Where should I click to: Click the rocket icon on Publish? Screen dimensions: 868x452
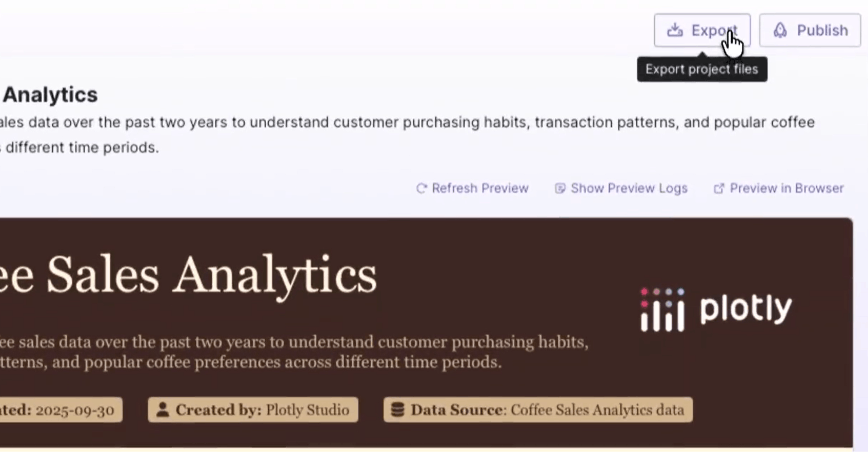(780, 30)
